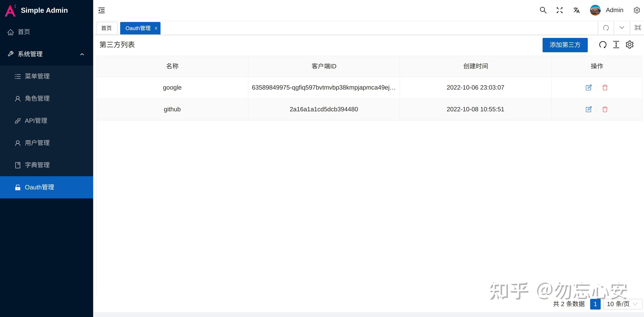Adjust table row density

[x=616, y=45]
